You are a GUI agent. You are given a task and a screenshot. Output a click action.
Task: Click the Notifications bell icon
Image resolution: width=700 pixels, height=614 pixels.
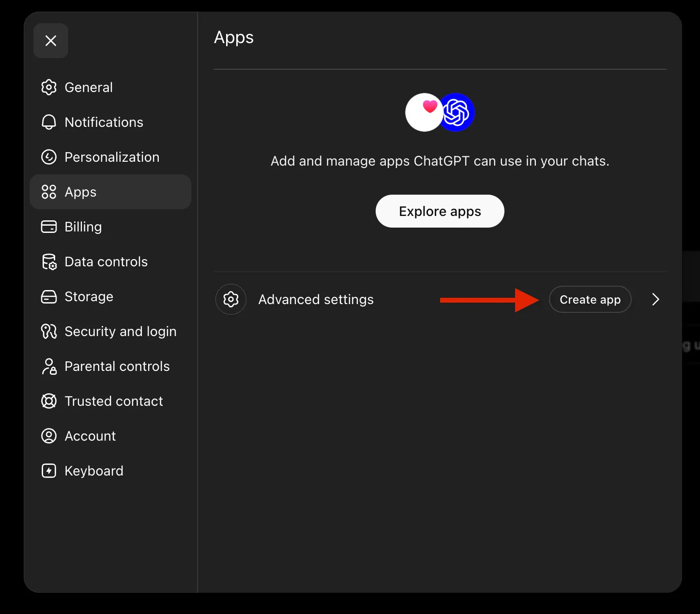tap(49, 122)
